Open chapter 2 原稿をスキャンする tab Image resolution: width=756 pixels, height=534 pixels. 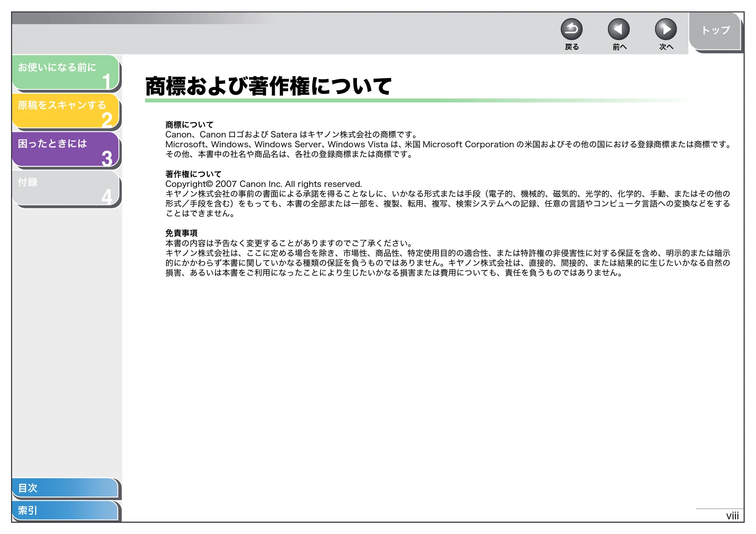(x=65, y=111)
